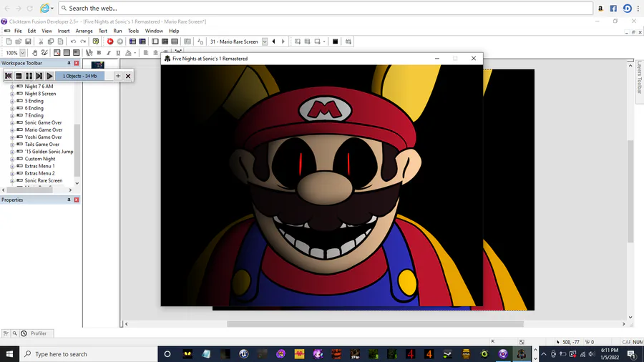Viewport: 644px width, 362px height.
Task: Click the New file icon
Action: [x=9, y=41]
